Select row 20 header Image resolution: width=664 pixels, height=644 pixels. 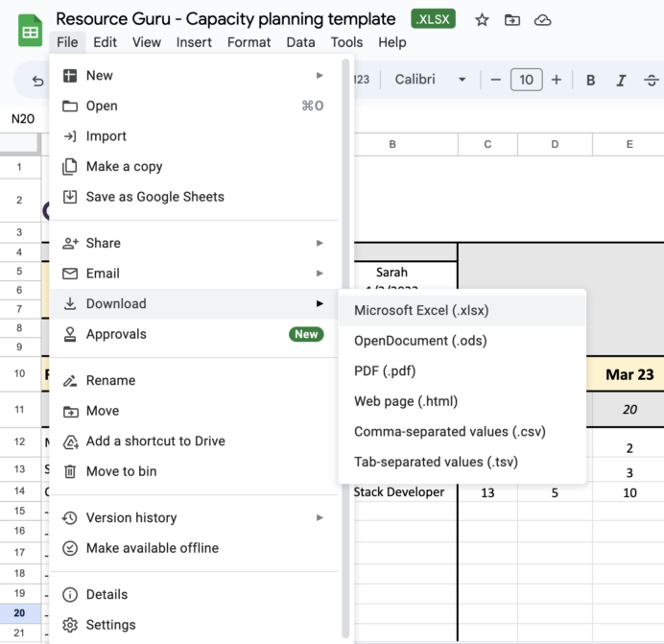click(20, 613)
